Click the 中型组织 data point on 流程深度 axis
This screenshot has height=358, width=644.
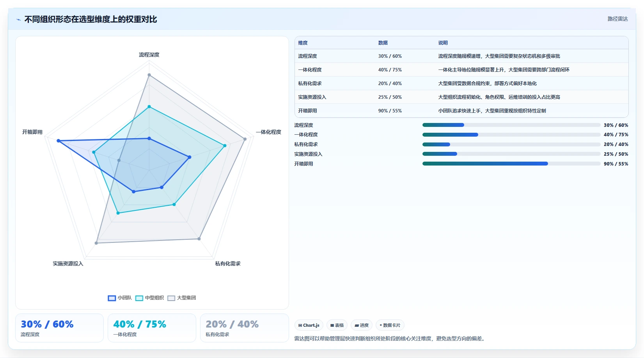tap(149, 107)
